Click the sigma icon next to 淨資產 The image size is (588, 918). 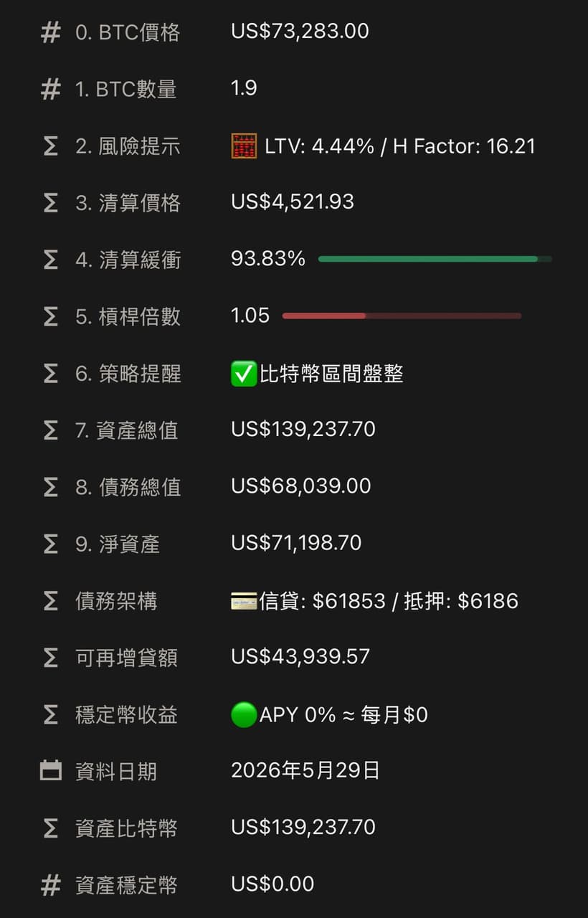coord(51,544)
